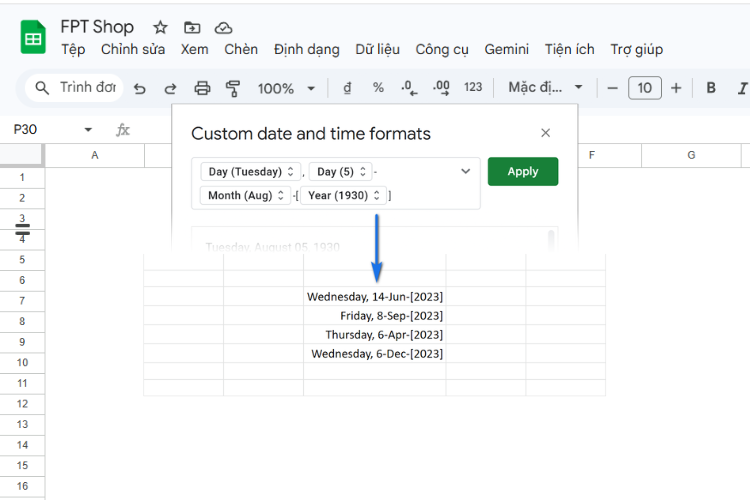Viewport: 750px width, 500px height.
Task: Open the Công cụ menu
Action: click(x=441, y=50)
